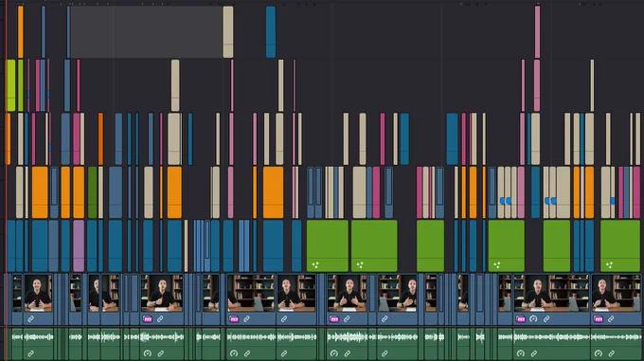
Task: Click the third FX badge on the video track
Action: tap(334, 319)
